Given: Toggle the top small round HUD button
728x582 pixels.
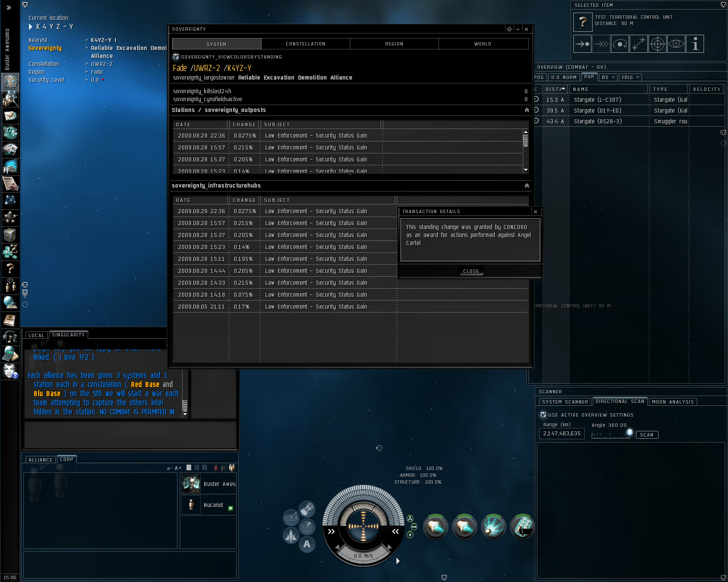Looking at the screenshot, I should pyautogui.click(x=410, y=519).
